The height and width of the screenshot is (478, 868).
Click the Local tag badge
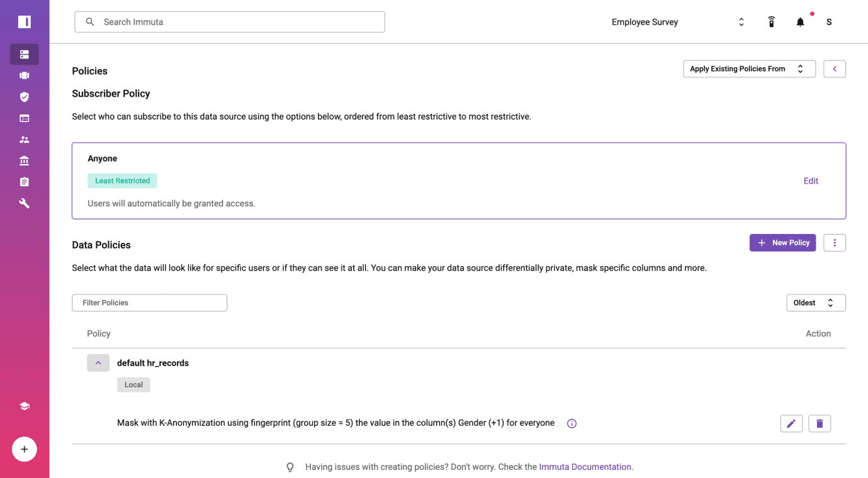pyautogui.click(x=133, y=385)
